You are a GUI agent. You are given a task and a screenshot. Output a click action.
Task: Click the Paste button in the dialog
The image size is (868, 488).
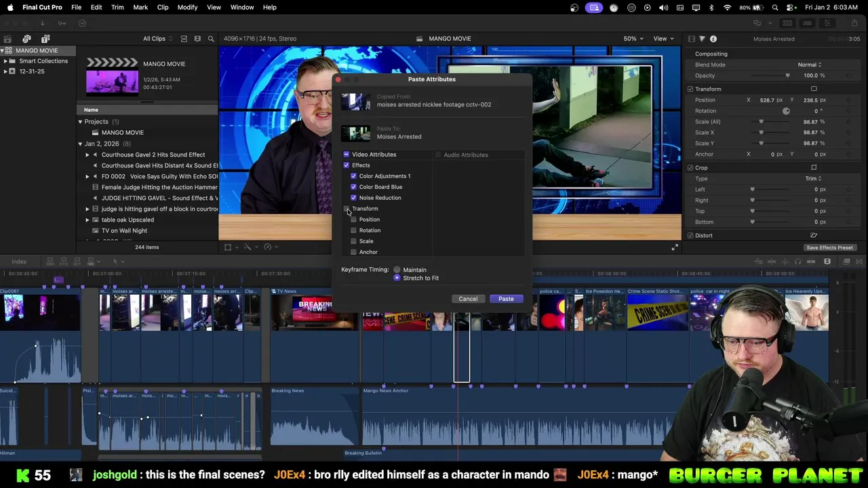pyautogui.click(x=506, y=299)
